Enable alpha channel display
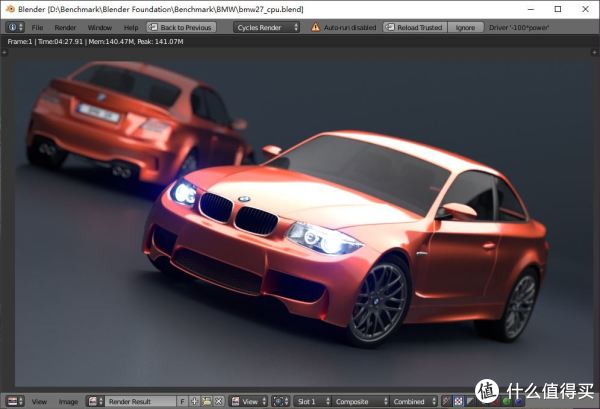Viewport: 600px width, 409px height. (x=470, y=401)
